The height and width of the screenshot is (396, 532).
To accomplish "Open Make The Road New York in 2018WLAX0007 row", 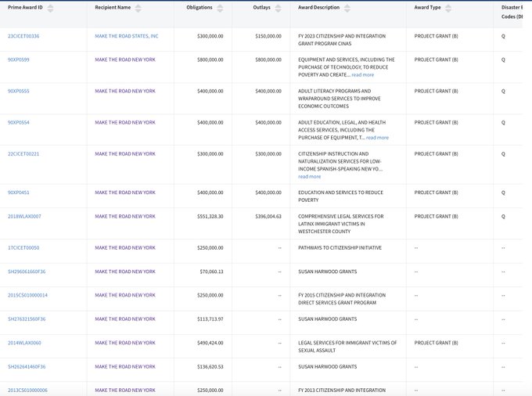I will tap(125, 216).
